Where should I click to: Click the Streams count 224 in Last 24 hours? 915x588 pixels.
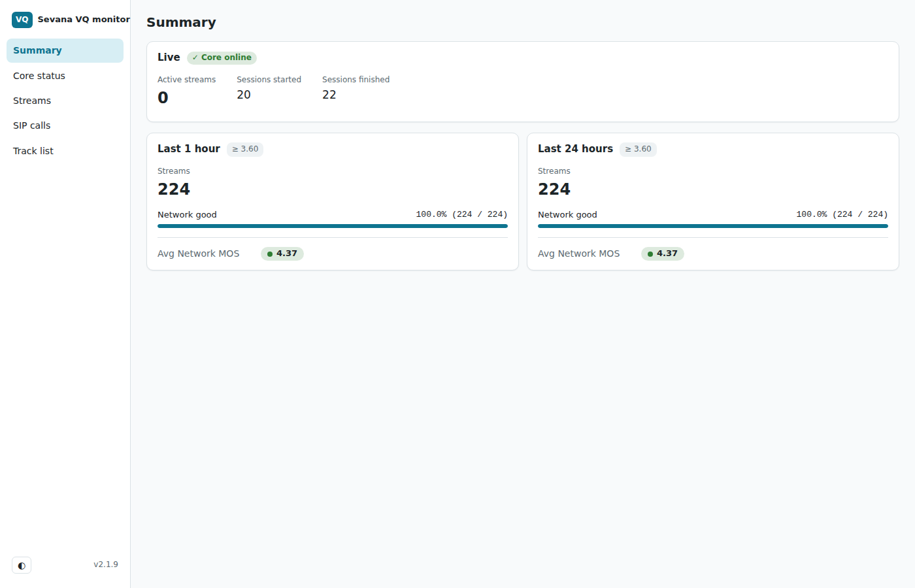[x=554, y=189]
